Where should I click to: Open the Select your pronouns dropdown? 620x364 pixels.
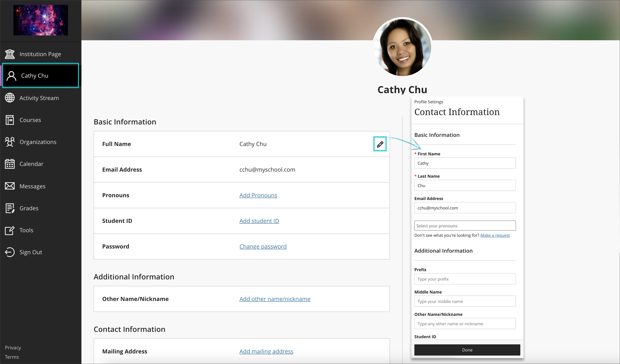[x=465, y=226]
